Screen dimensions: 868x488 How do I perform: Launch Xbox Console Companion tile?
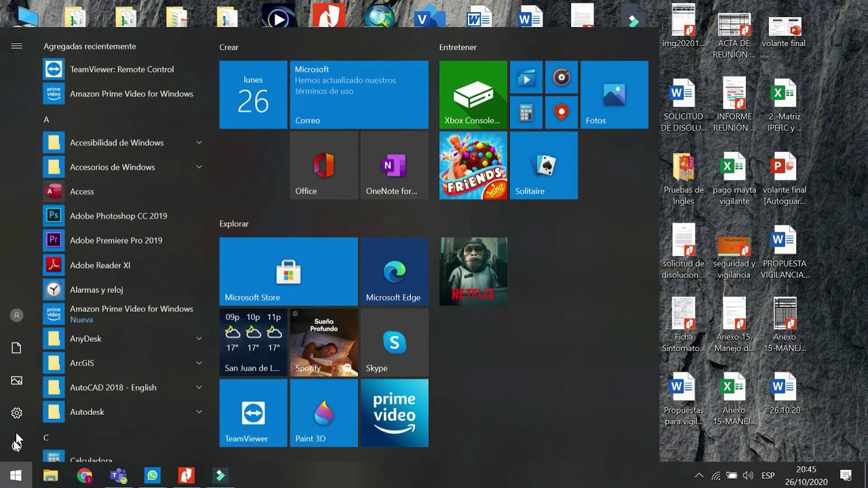[x=473, y=95]
